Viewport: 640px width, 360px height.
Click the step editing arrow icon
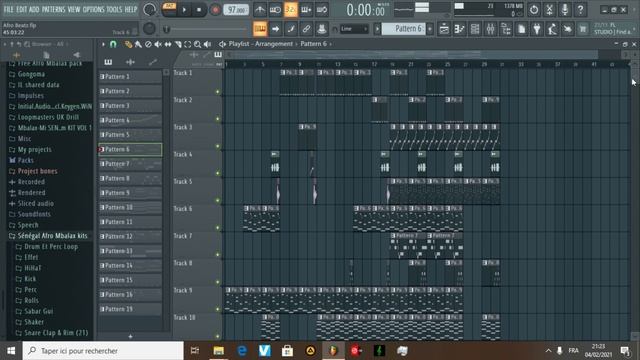[x=275, y=29]
